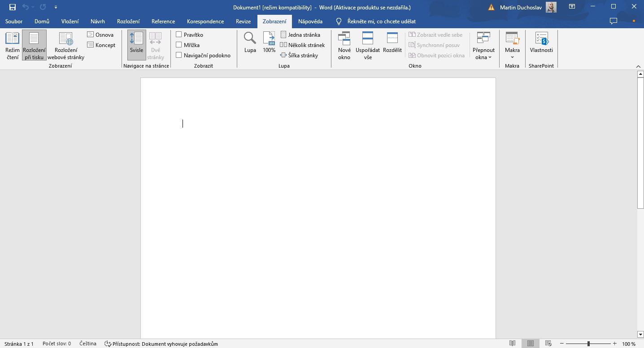Choose Několik stránek zoom option
Viewport: 644px width, 348px height.
click(x=302, y=45)
